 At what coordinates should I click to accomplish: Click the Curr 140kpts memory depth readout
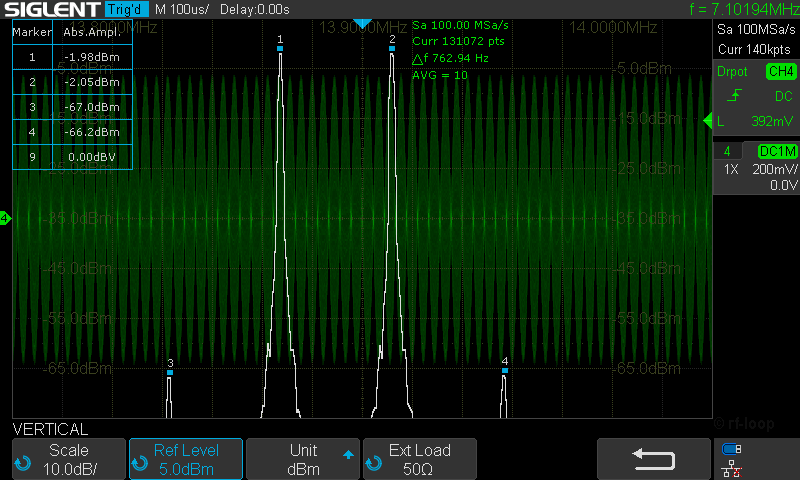tap(754, 49)
